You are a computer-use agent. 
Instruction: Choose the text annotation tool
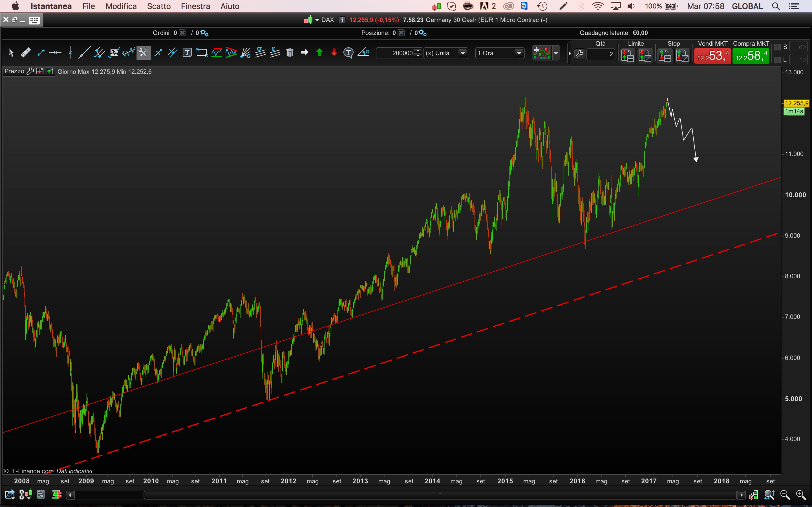click(187, 53)
